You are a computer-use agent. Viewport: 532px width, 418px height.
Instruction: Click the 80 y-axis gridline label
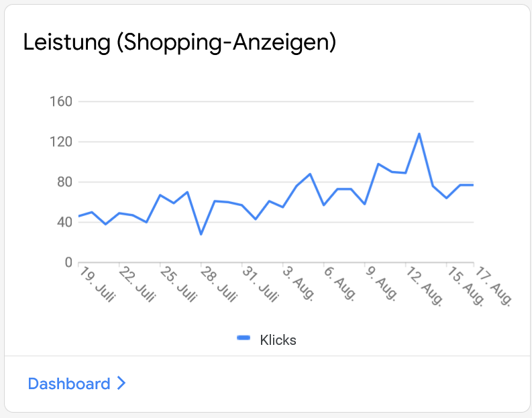64,182
